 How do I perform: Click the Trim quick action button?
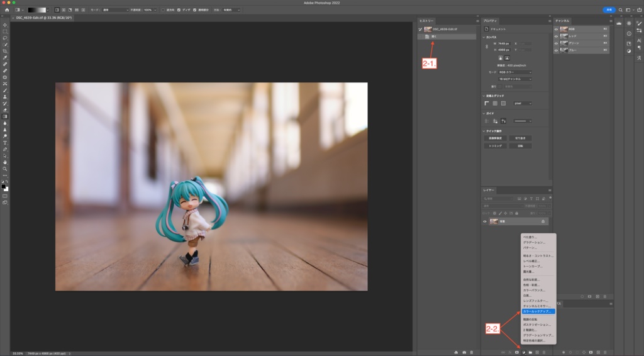coord(496,146)
